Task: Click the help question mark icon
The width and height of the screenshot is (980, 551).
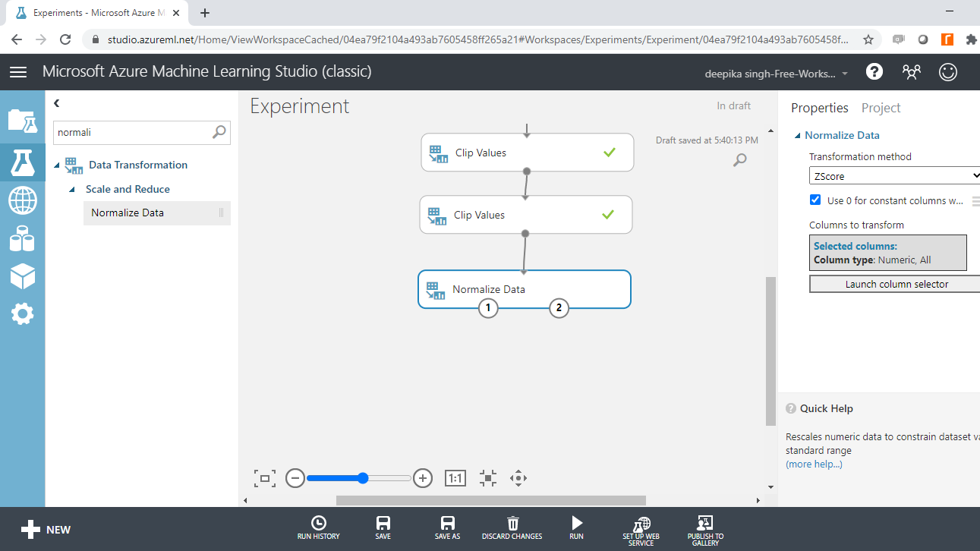Action: pyautogui.click(x=874, y=71)
